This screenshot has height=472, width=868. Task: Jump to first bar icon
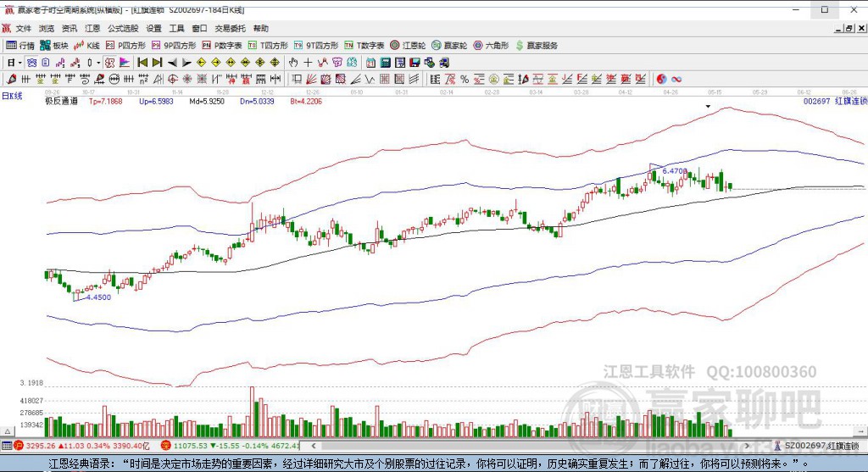coord(142,63)
